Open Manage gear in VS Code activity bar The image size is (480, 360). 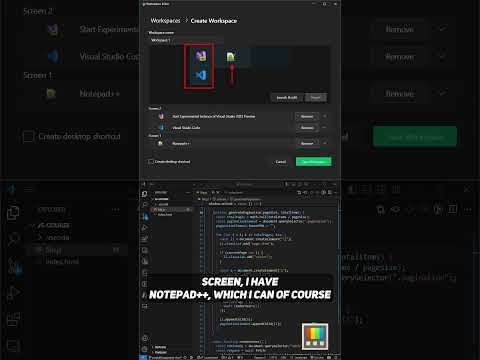pos(145,349)
